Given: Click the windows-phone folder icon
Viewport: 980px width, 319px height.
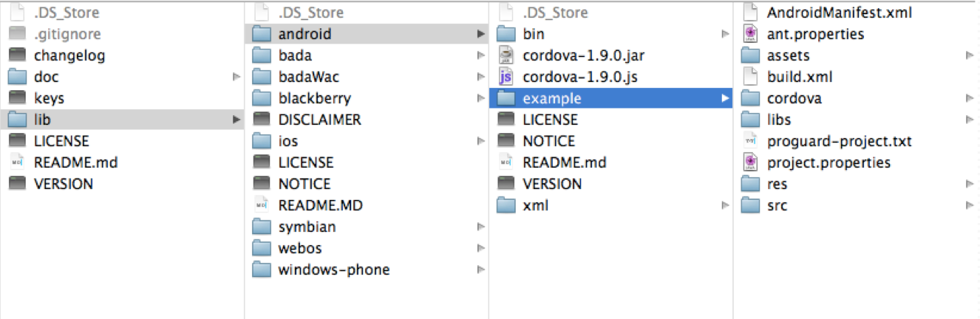Looking at the screenshot, I should 262,270.
